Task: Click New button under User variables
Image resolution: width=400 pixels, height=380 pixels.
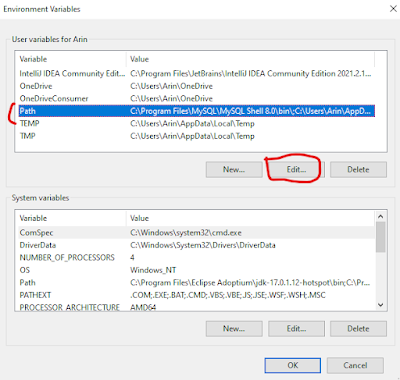Action: point(234,170)
